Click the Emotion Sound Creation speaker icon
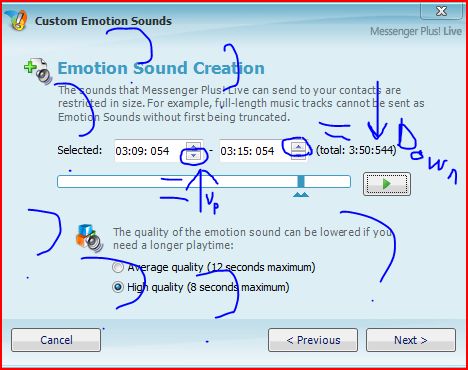468x370 pixels. (x=39, y=71)
